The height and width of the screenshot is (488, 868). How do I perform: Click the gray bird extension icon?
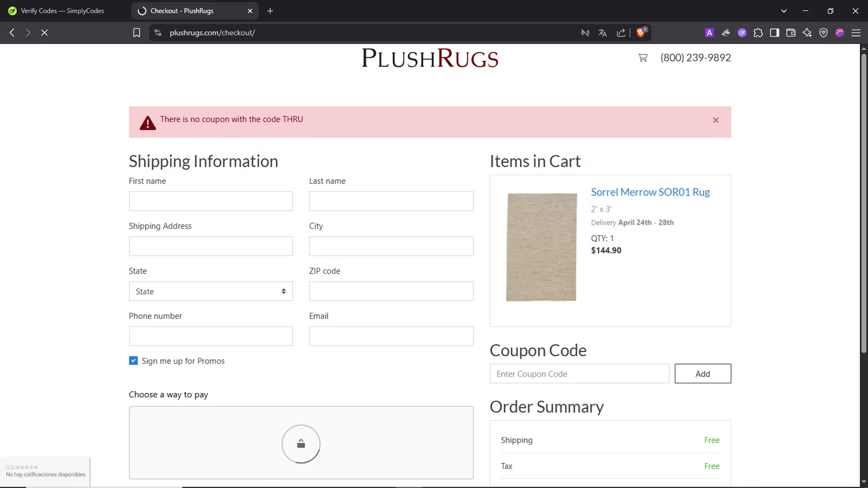pos(726,33)
